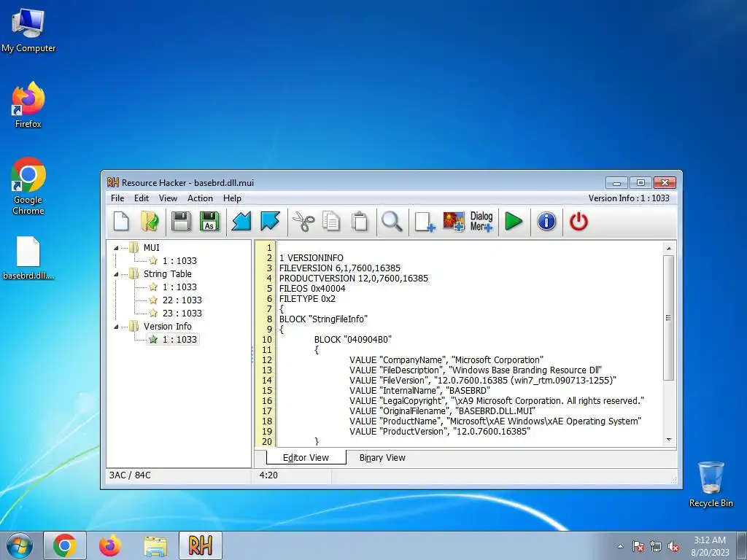
Task: Open the View menu
Action: pyautogui.click(x=168, y=198)
